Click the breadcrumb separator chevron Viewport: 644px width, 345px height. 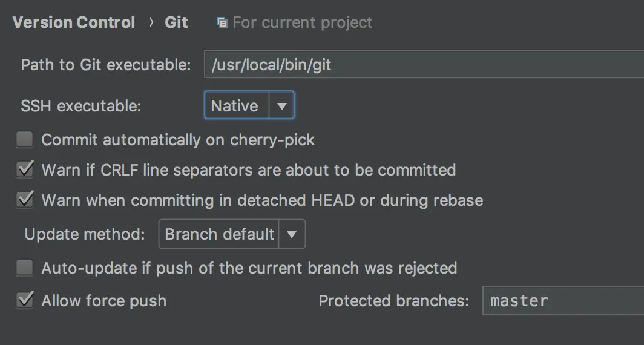(x=151, y=23)
